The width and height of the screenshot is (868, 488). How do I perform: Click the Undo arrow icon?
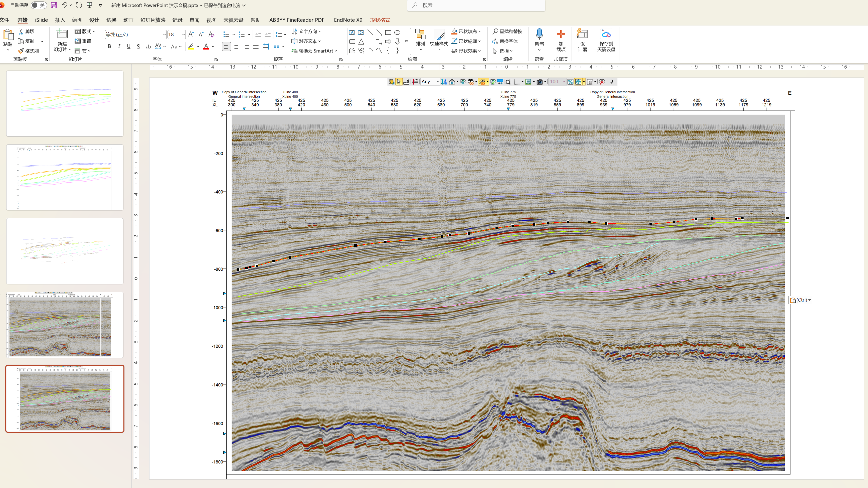[x=64, y=5]
